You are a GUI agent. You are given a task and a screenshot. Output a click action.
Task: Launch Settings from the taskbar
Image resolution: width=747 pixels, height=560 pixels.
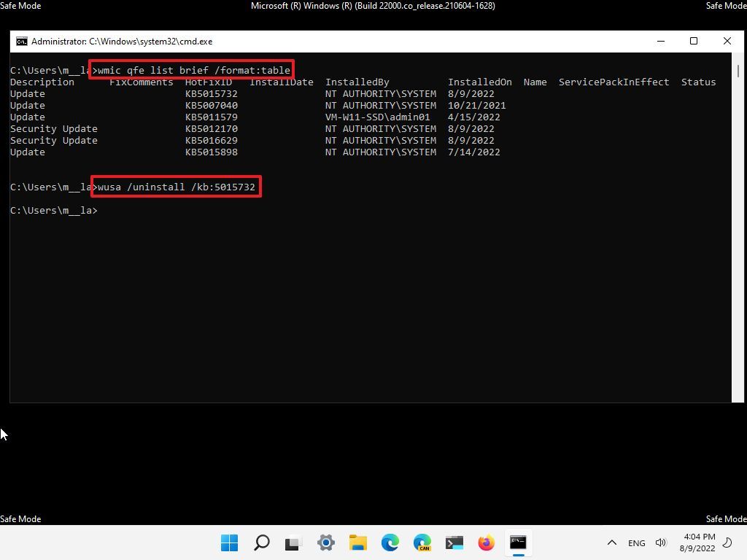(x=326, y=542)
